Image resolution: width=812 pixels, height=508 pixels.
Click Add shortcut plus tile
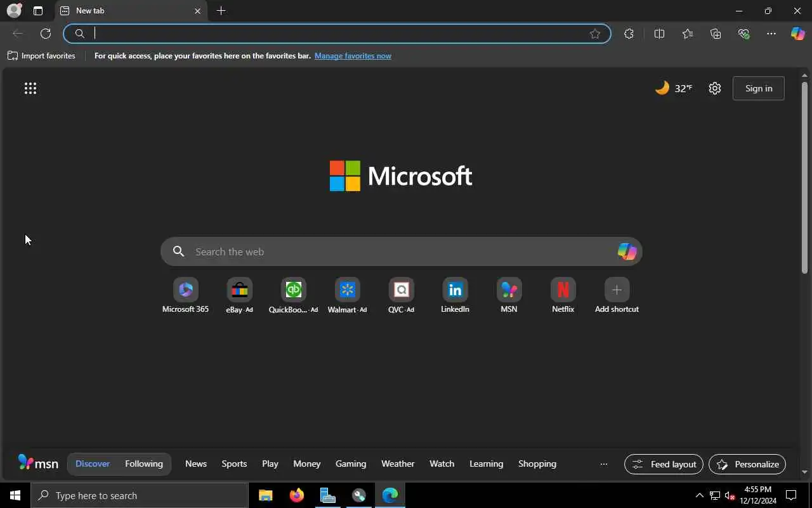click(617, 296)
